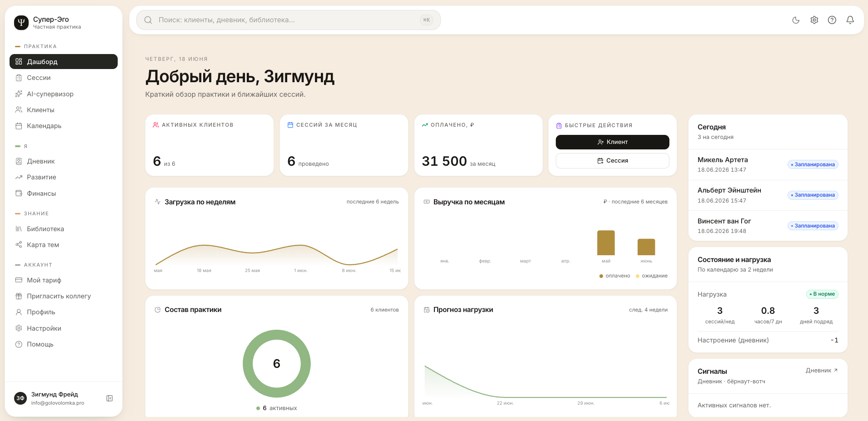Click the след. 4 недели label
868x421 pixels.
(648, 310)
